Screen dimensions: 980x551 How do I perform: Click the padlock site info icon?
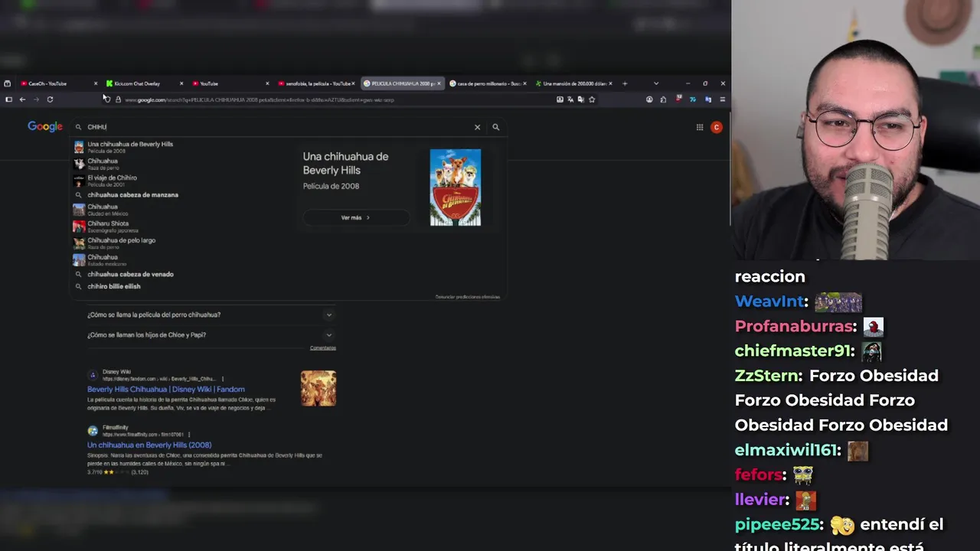118,99
